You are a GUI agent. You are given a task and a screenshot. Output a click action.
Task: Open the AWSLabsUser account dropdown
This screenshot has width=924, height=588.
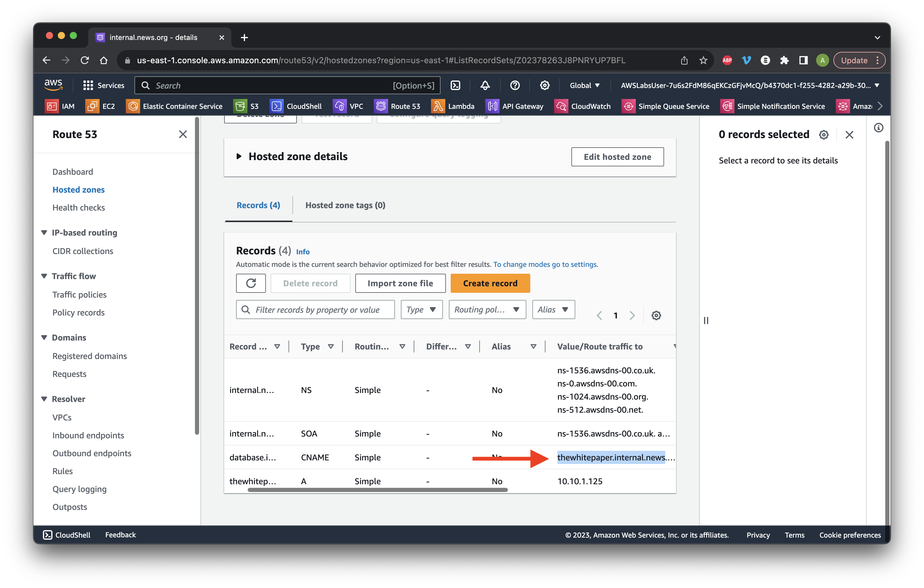pos(750,85)
